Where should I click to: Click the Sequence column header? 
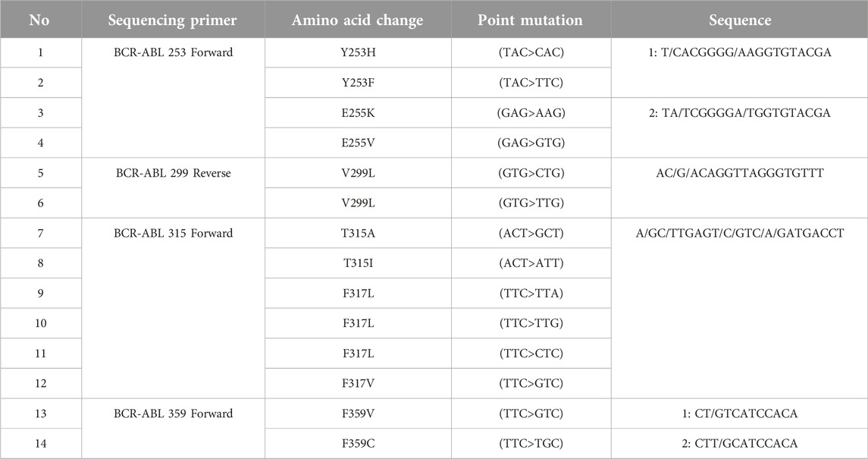point(740,20)
